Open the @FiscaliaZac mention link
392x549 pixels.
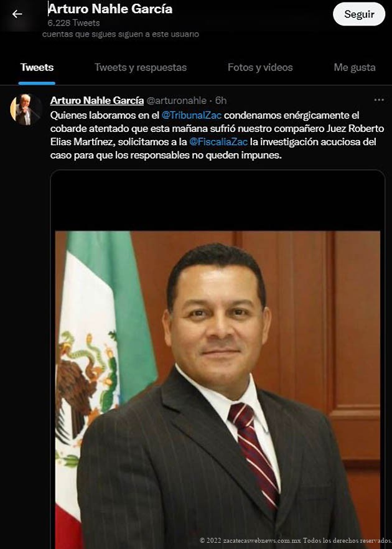tap(218, 142)
